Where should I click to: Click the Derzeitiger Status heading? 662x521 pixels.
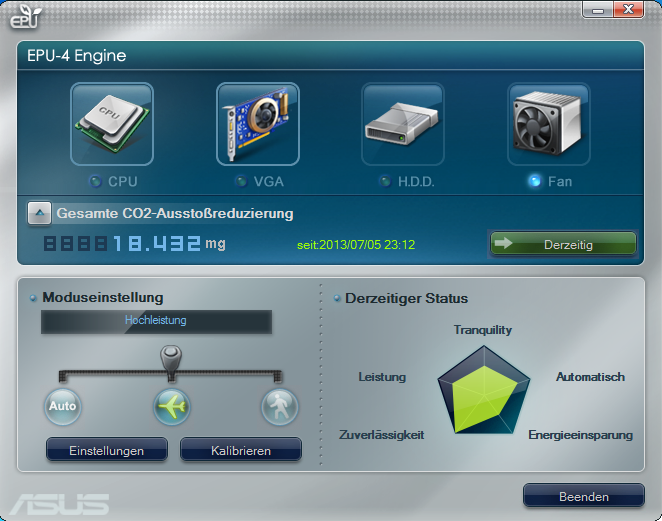pos(407,298)
